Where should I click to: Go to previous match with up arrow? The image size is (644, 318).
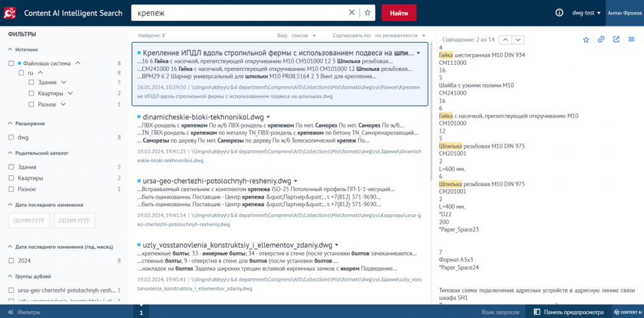[506, 40]
